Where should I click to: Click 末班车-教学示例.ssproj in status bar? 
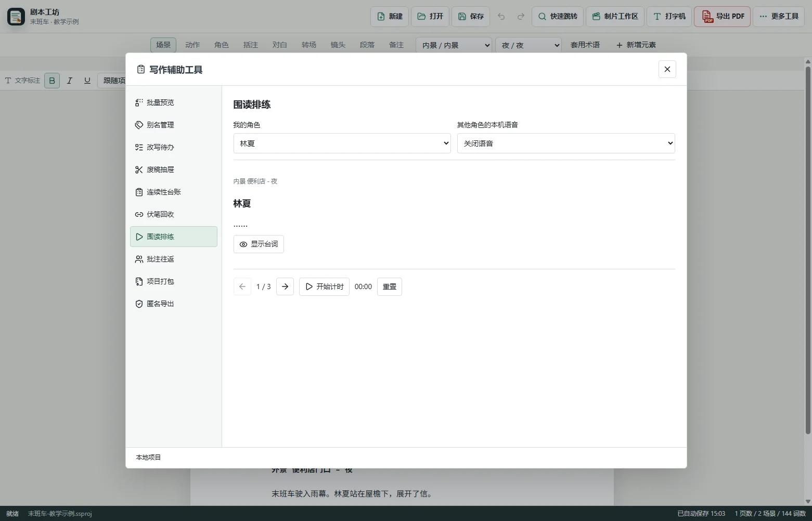pos(60,514)
